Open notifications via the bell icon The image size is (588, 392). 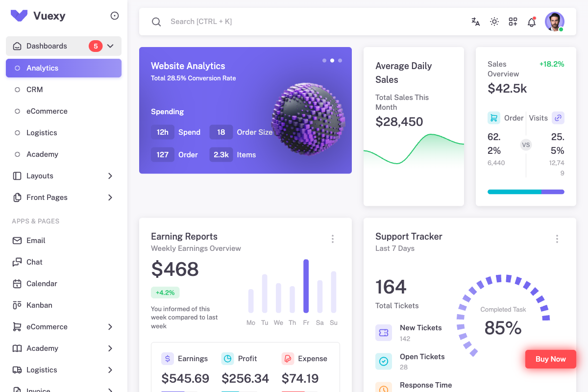[531, 22]
